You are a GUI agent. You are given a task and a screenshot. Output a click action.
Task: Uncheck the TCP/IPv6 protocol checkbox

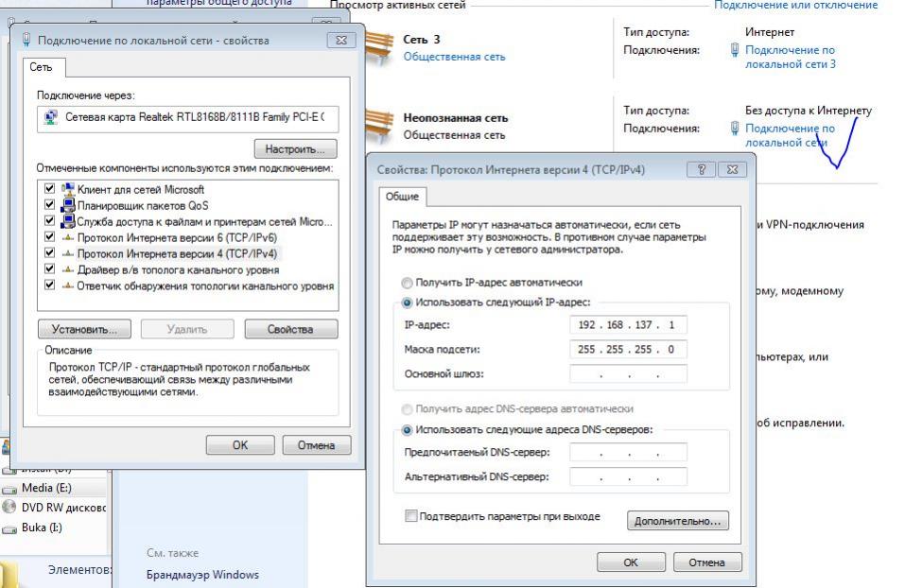[49, 236]
